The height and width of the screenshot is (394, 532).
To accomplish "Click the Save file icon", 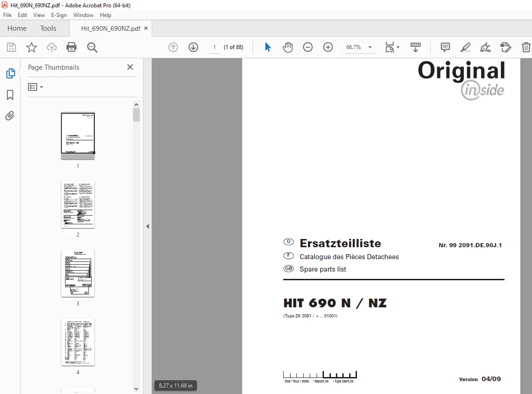I will click(11, 47).
